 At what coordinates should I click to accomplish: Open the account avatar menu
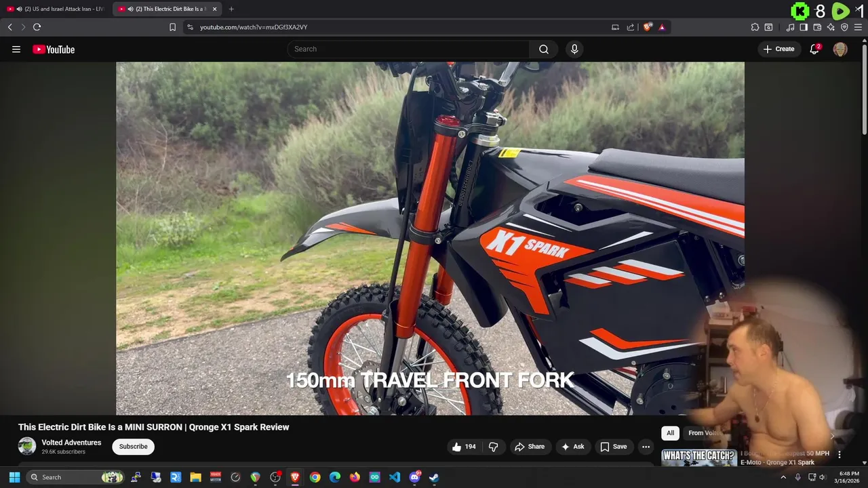840,49
